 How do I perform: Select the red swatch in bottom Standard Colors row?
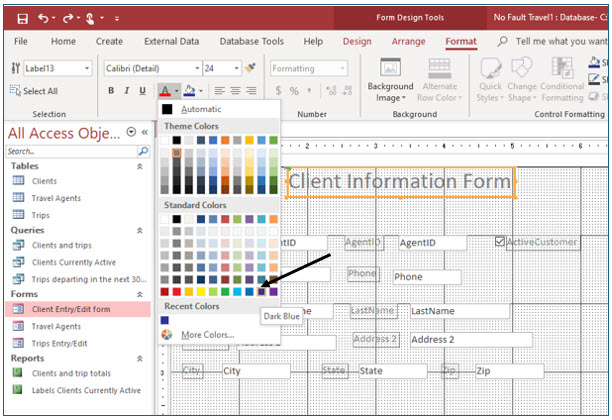tap(177, 291)
